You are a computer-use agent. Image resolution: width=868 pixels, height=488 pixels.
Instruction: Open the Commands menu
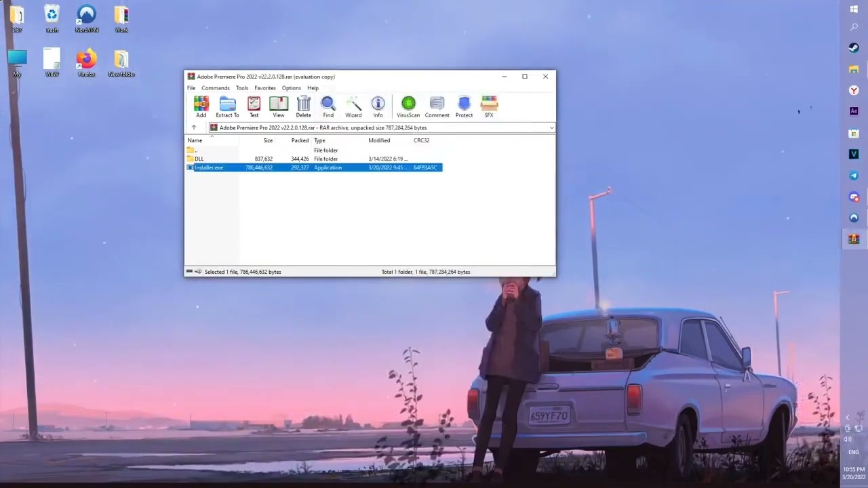(x=215, y=88)
